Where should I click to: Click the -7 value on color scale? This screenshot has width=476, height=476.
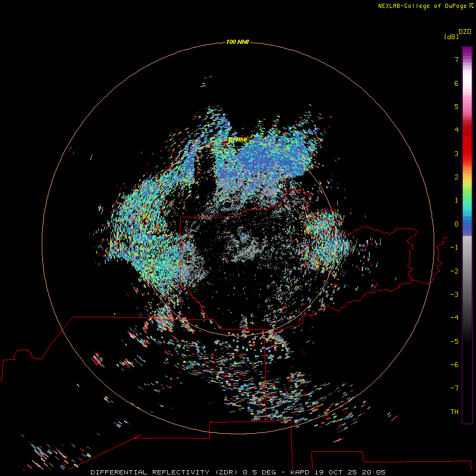pyautogui.click(x=454, y=388)
